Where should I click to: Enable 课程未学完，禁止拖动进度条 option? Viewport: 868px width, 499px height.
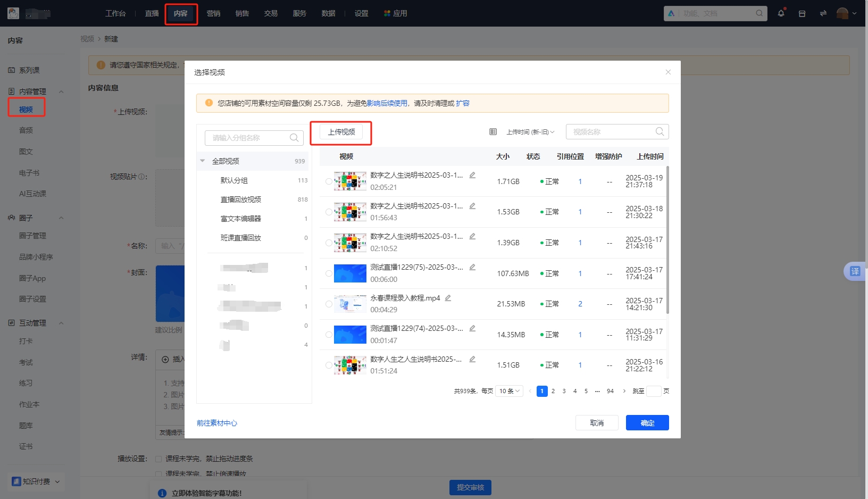(x=158, y=459)
